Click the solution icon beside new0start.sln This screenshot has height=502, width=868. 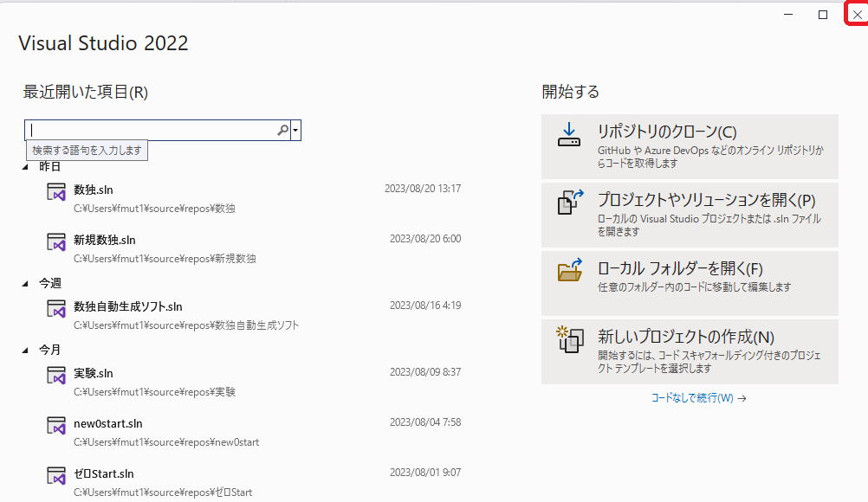coord(56,426)
